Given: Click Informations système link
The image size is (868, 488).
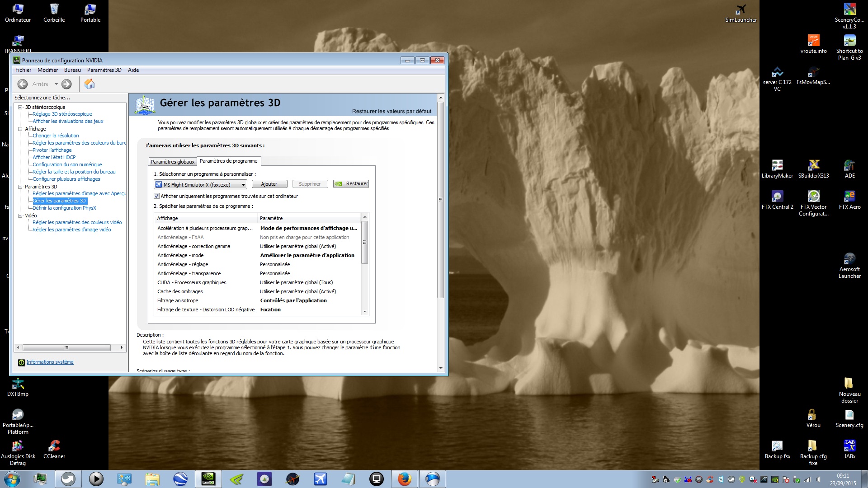Looking at the screenshot, I should tap(51, 361).
